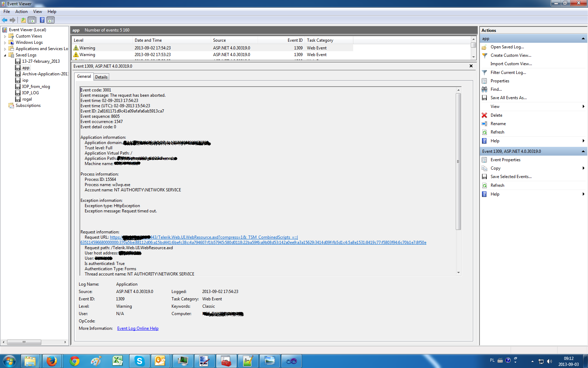Screen dimensions: 588x368
Task: Open the View menu in menu bar
Action: 37,12
